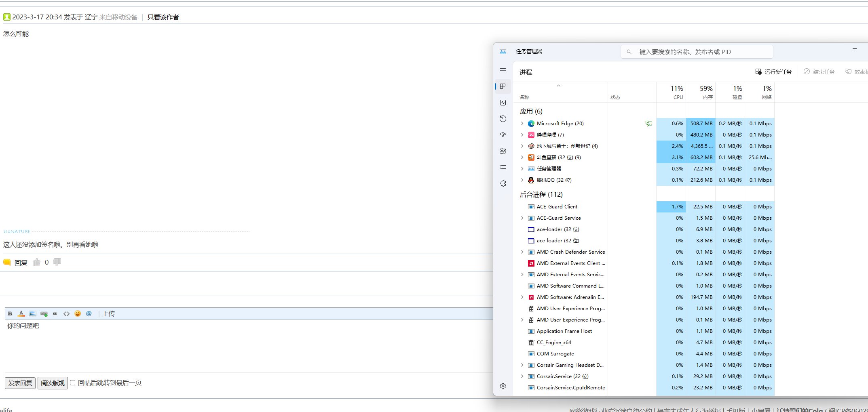
Task: Click the Tencent QQ penguin icon
Action: [531, 180]
